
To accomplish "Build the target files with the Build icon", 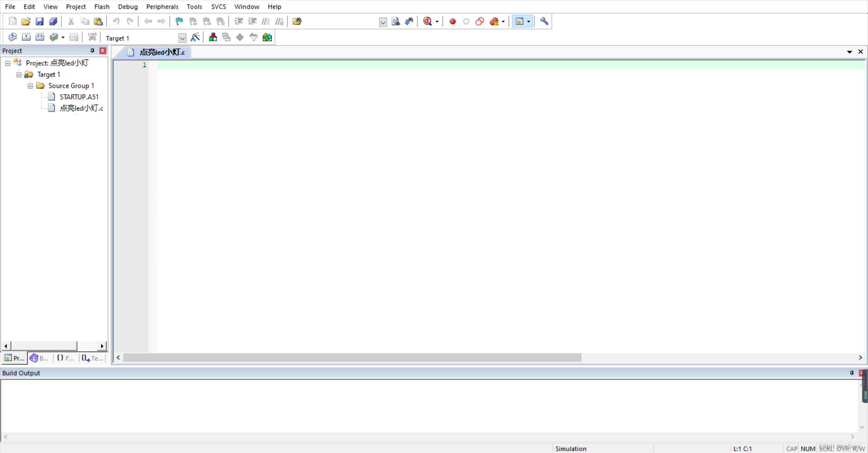I will (26, 37).
